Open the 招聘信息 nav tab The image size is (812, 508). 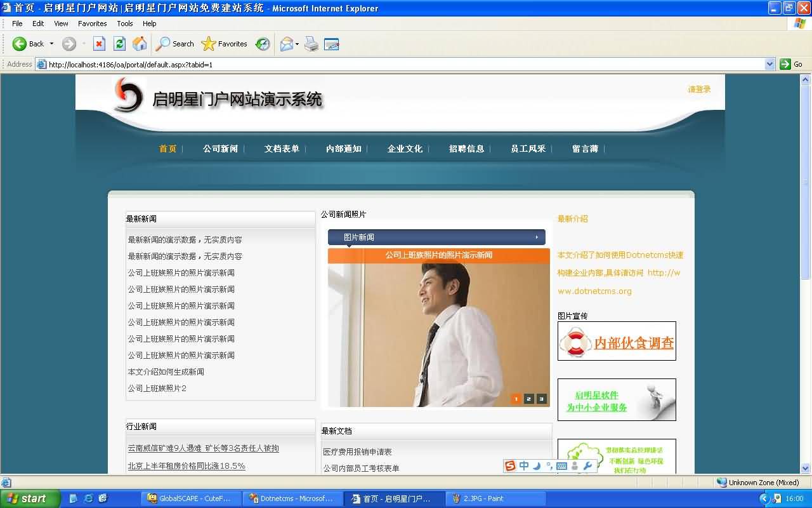pos(466,149)
